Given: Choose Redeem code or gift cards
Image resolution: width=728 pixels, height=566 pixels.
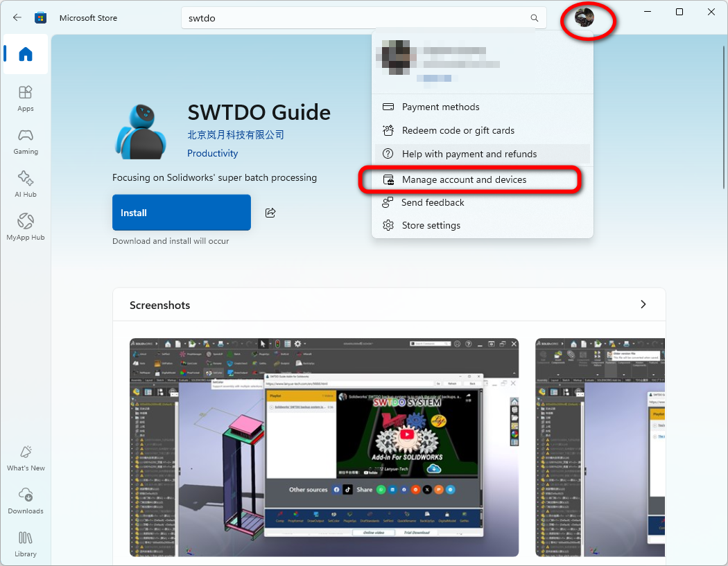Looking at the screenshot, I should pos(458,131).
